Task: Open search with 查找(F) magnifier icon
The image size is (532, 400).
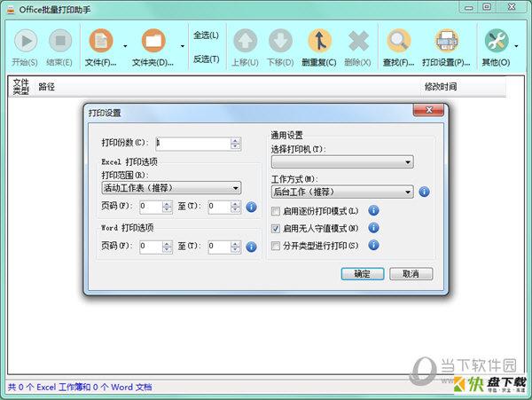Action: click(x=399, y=41)
